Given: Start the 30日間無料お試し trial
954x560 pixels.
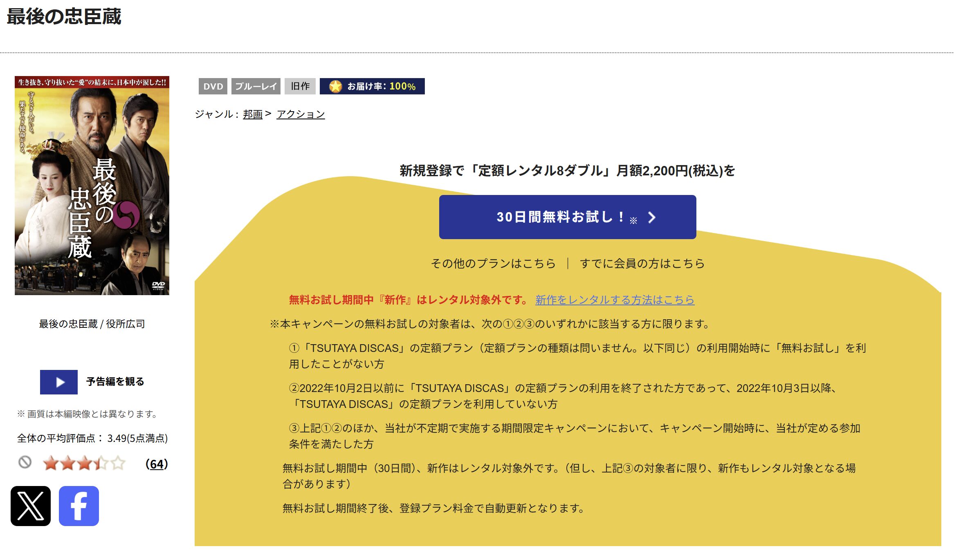Looking at the screenshot, I should coord(568,217).
